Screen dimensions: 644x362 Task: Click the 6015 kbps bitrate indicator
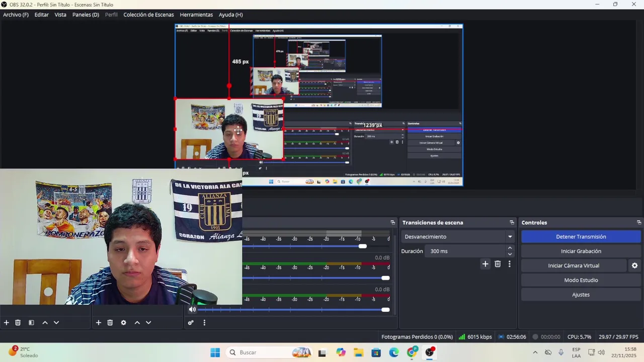[475, 337]
